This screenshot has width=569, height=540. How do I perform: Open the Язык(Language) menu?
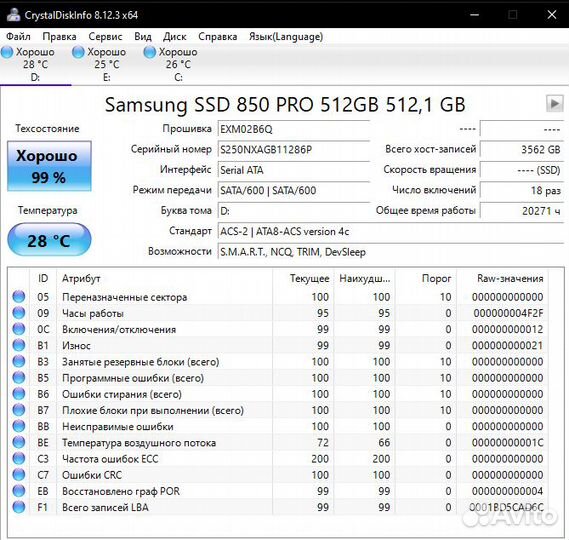click(286, 37)
